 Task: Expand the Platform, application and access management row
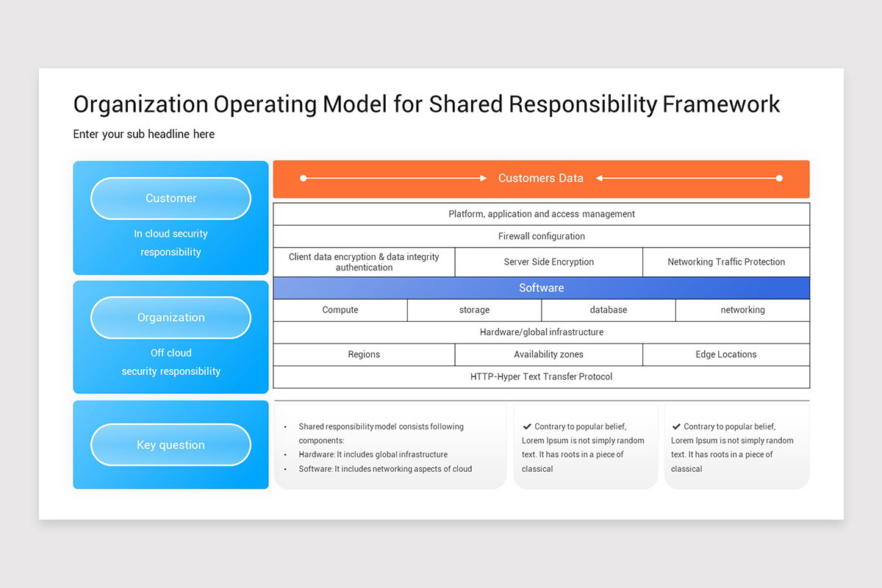541,214
